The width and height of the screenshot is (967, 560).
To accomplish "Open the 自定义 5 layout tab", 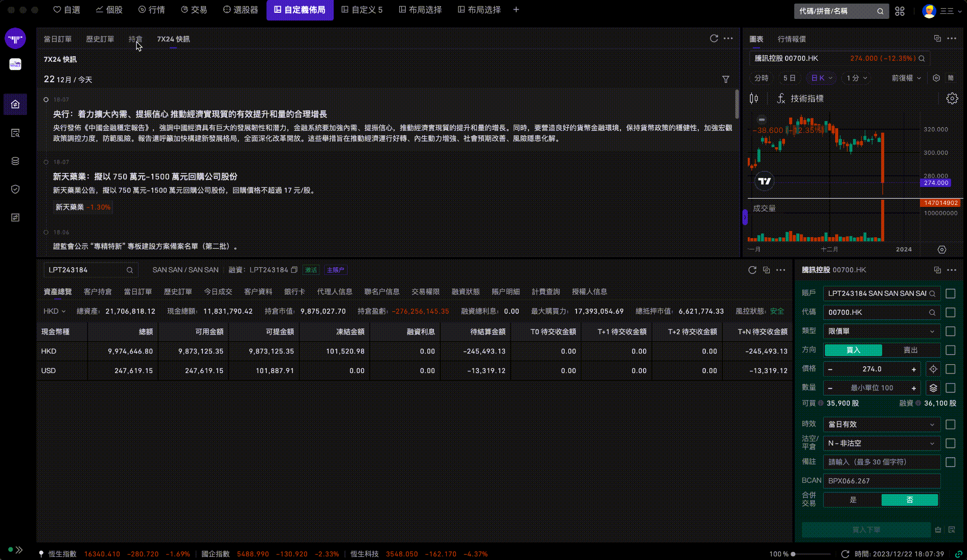I will 362,10.
